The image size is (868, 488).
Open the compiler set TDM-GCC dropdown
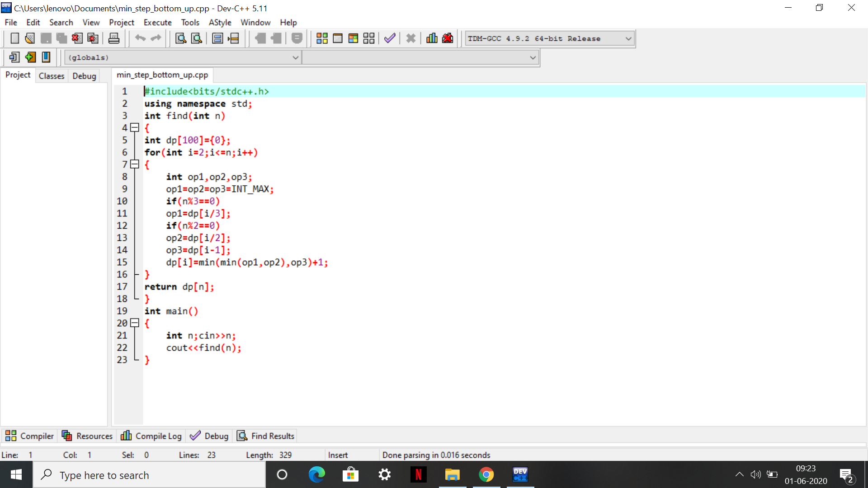tap(550, 39)
